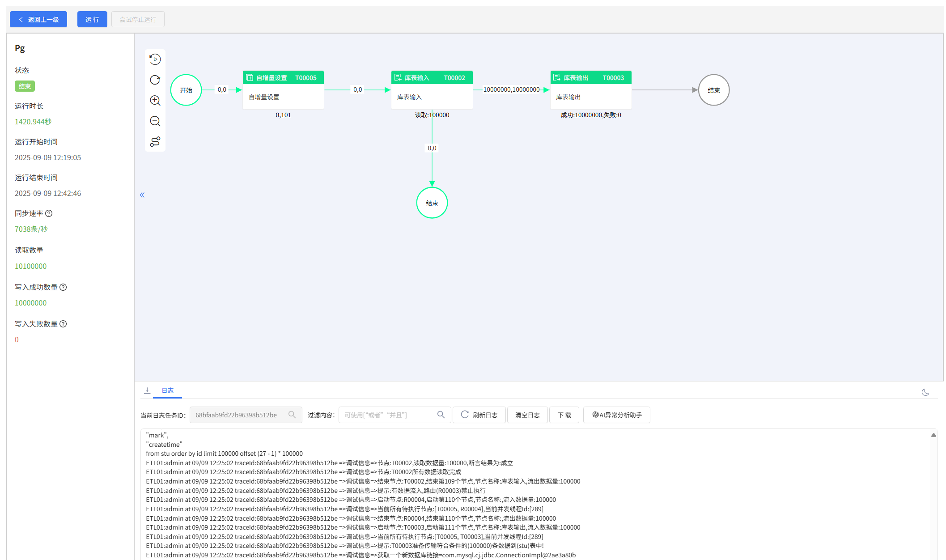Click search icon in filter content field
This screenshot has width=946, height=560.
(441, 415)
